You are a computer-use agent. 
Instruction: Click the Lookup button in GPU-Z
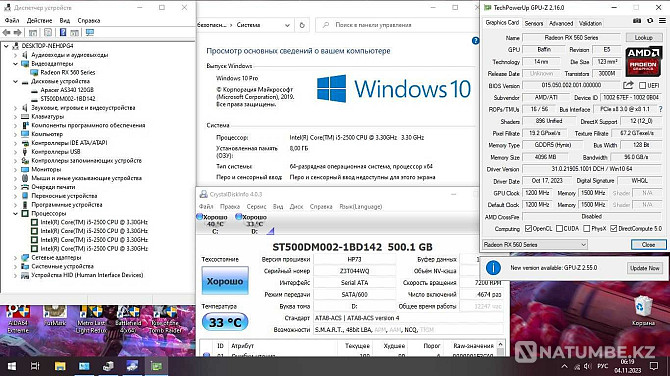[x=643, y=38]
